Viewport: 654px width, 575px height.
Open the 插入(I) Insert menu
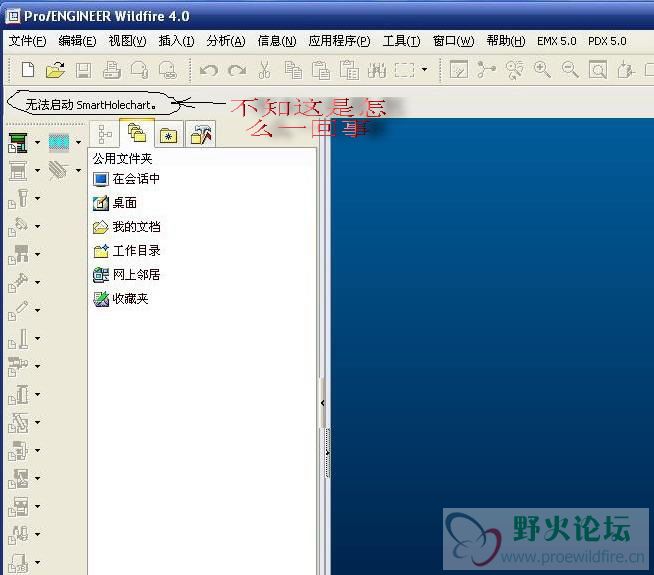[x=176, y=41]
